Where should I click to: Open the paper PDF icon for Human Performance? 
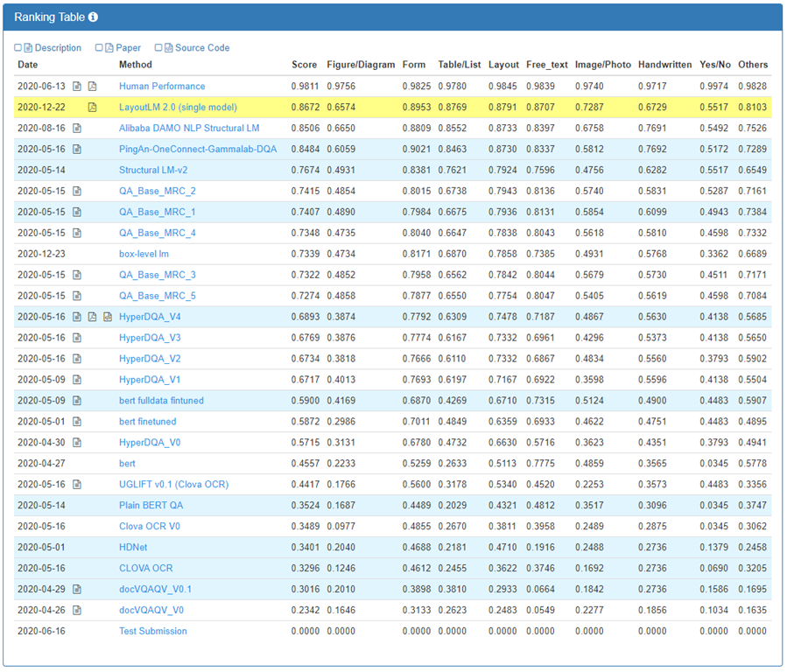pyautogui.click(x=93, y=87)
